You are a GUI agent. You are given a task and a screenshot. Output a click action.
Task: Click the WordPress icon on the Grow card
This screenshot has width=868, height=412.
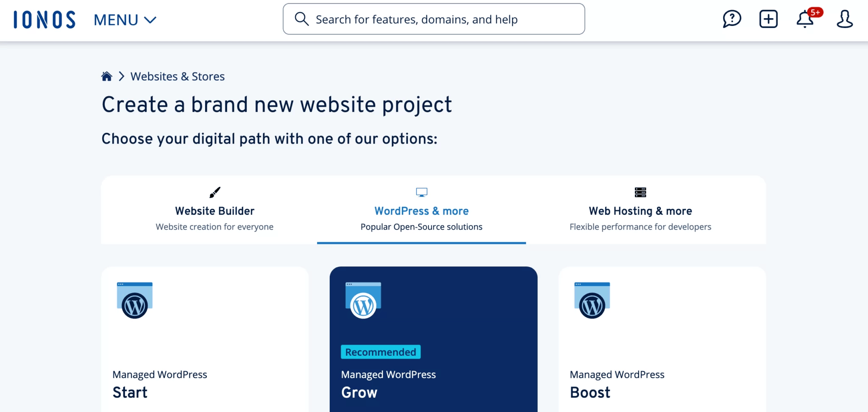click(363, 301)
